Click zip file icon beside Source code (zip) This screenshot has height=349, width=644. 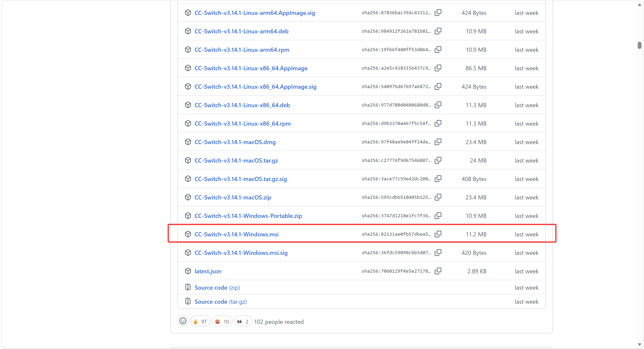(x=188, y=288)
